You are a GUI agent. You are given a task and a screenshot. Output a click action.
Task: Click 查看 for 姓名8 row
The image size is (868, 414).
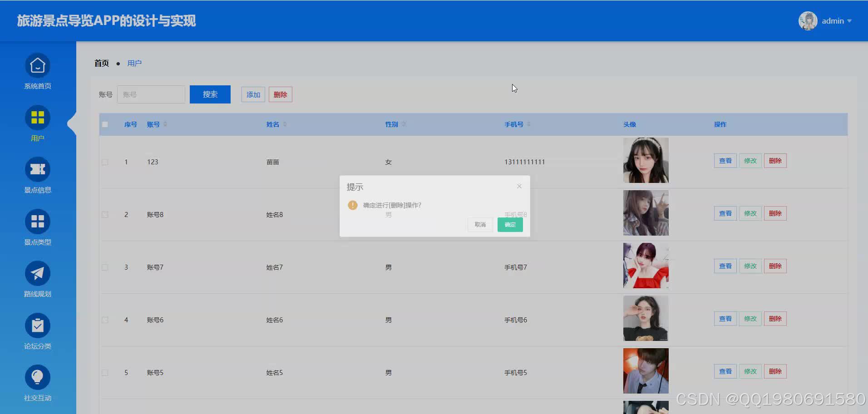[x=725, y=213]
